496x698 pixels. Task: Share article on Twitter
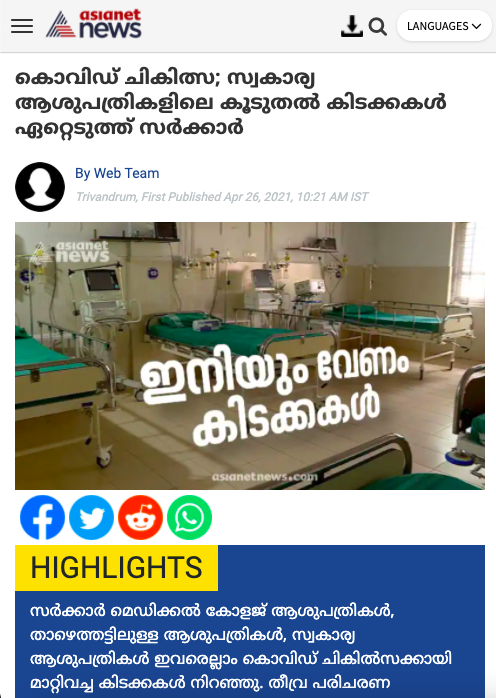click(x=91, y=517)
